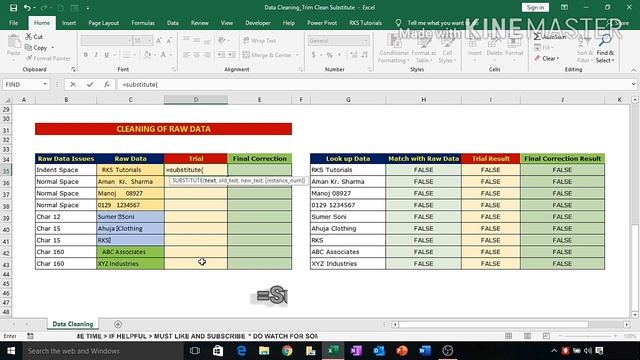Image resolution: width=640 pixels, height=360 pixels.
Task: Switch to the Power Pivot tab
Action: pos(322,23)
